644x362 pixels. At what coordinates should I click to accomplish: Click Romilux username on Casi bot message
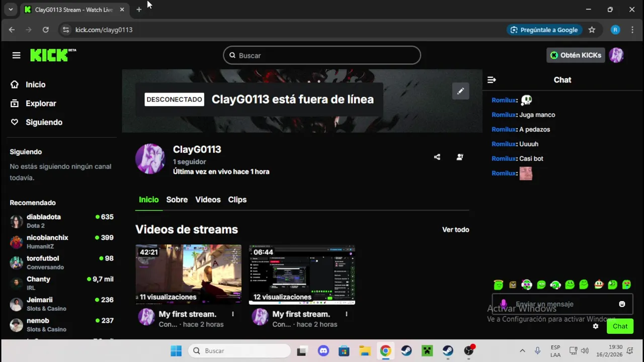coord(504,158)
